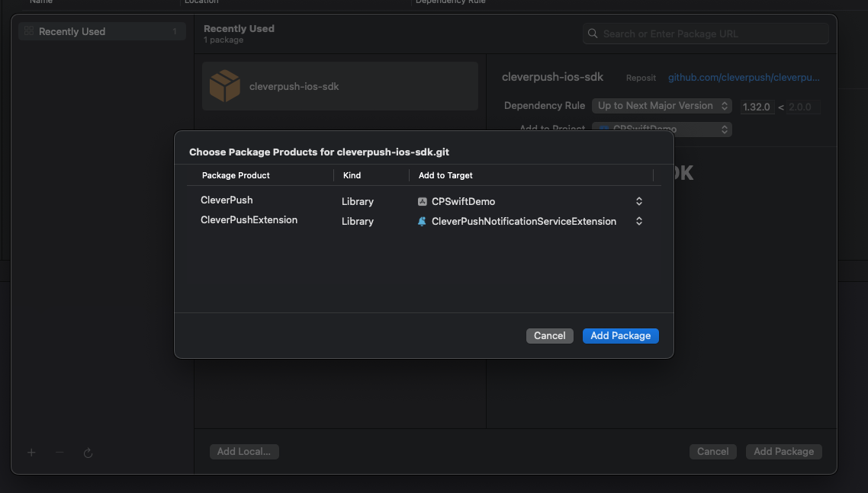
Task: Click Library kind for CleverPushExtension row
Action: click(358, 221)
